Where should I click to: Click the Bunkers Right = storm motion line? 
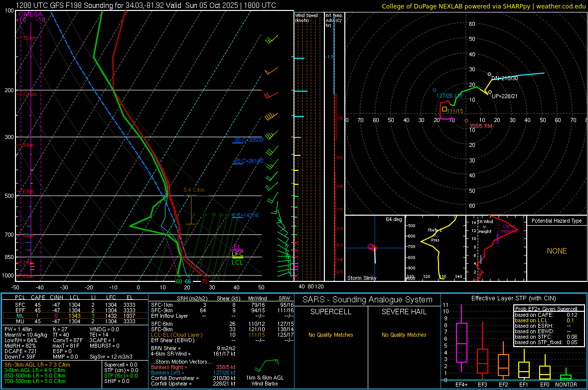tap(193, 368)
